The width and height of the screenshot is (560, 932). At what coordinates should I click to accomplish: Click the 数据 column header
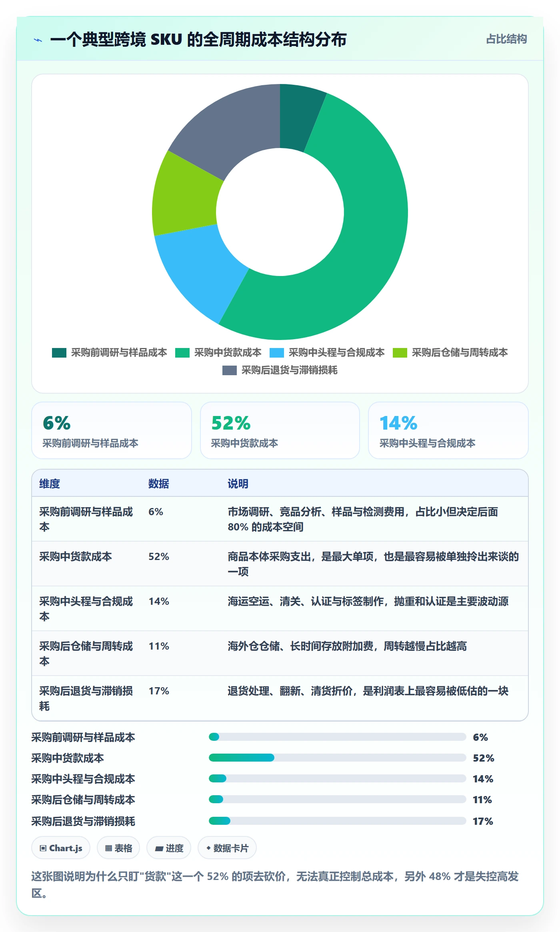click(x=159, y=484)
